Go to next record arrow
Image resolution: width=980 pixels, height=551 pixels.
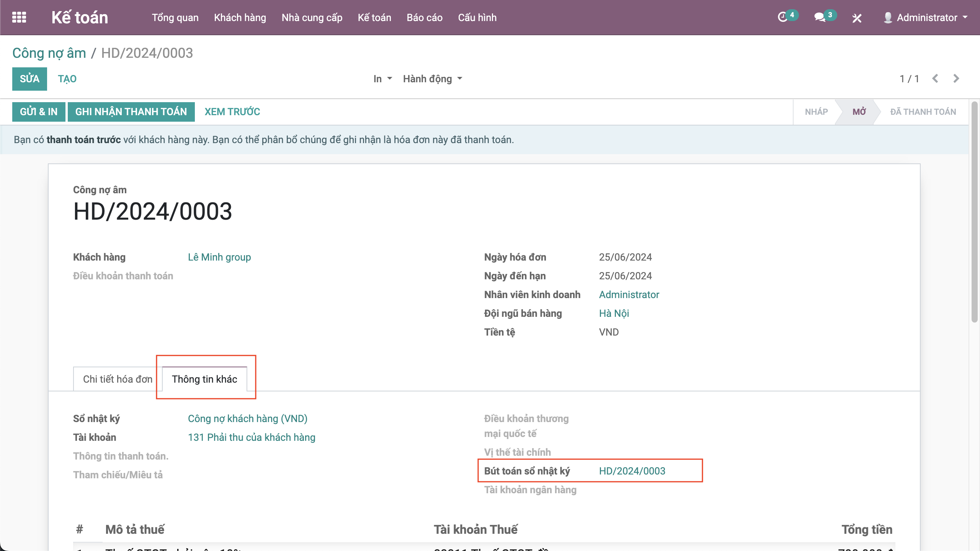[x=956, y=79]
